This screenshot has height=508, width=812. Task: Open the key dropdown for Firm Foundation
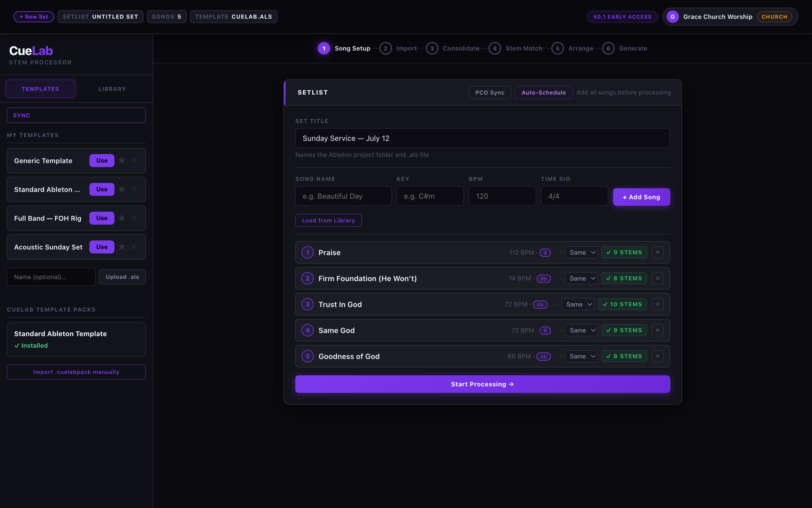tap(581, 278)
